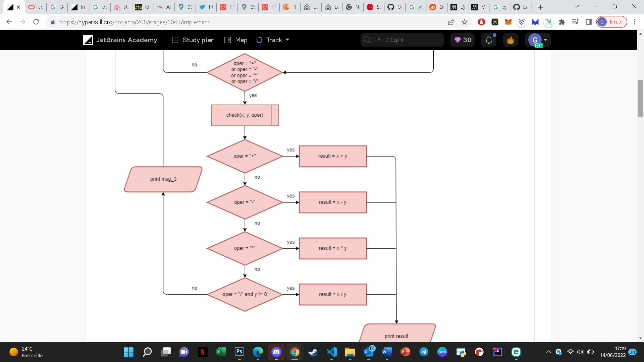This screenshot has width=644, height=362.
Task: Open Visual Studio Code from the taskbar
Action: click(x=331, y=352)
